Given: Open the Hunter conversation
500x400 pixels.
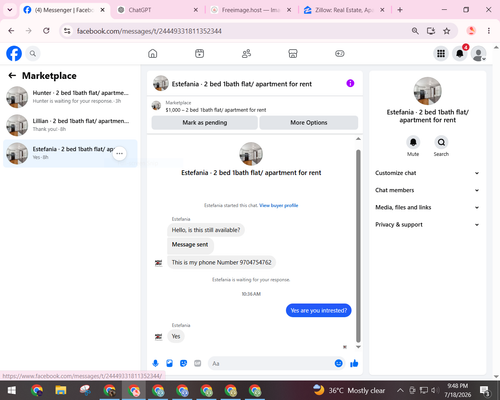Looking at the screenshot, I should 70,97.
